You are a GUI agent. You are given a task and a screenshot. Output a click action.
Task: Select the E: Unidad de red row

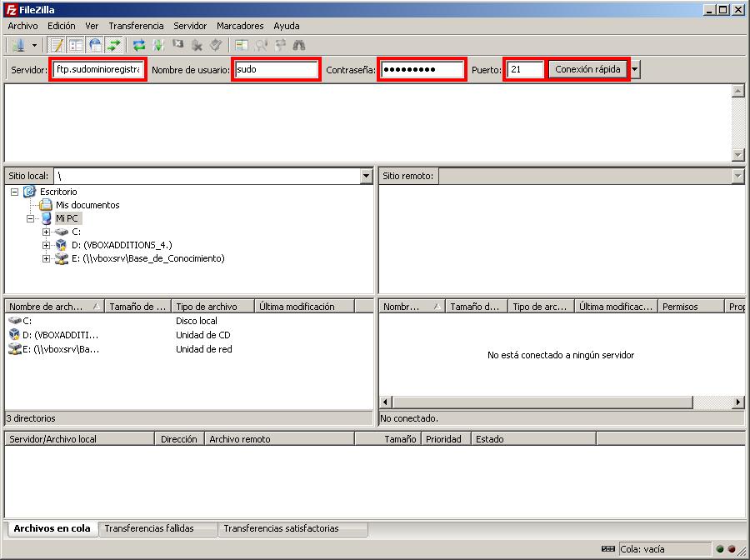(x=188, y=349)
